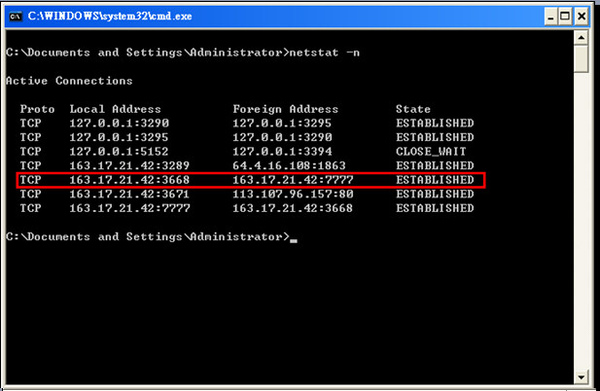600x391 pixels.
Task: Click foreign address 127.0.0.1:3394
Action: click(282, 152)
